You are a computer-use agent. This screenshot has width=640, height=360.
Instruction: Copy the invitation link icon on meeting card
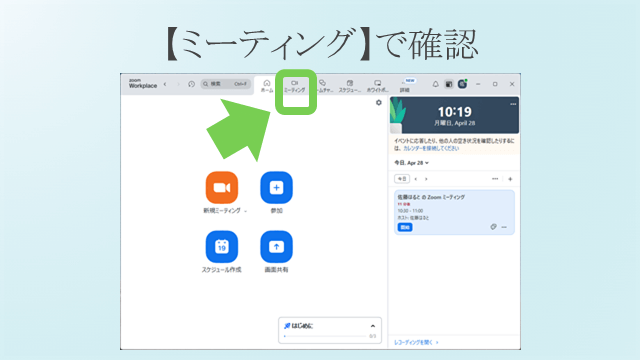[x=493, y=227]
